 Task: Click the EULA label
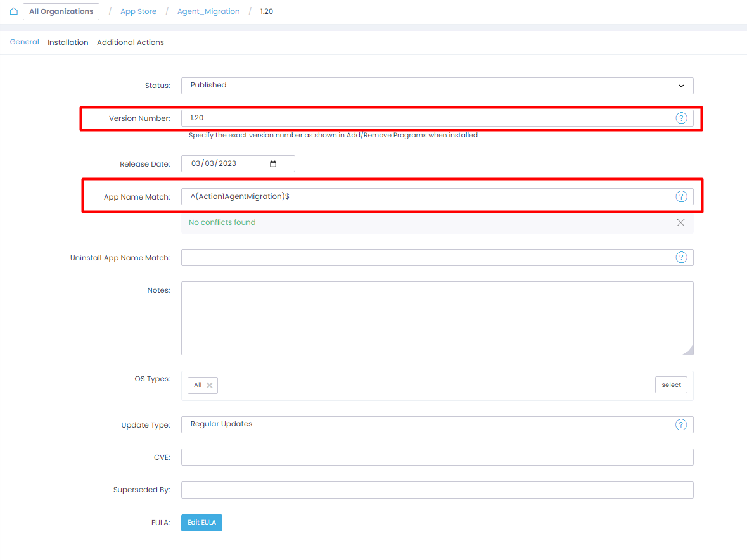pyautogui.click(x=160, y=523)
